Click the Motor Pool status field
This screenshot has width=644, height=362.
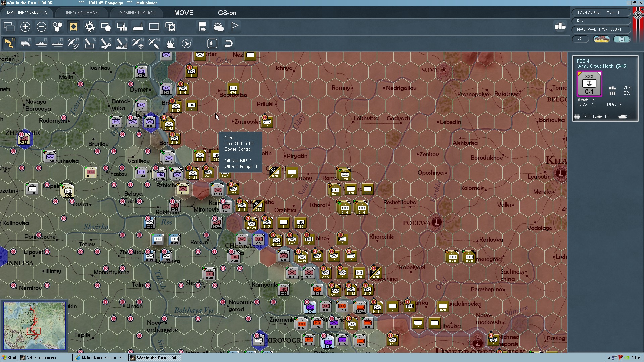601,29
